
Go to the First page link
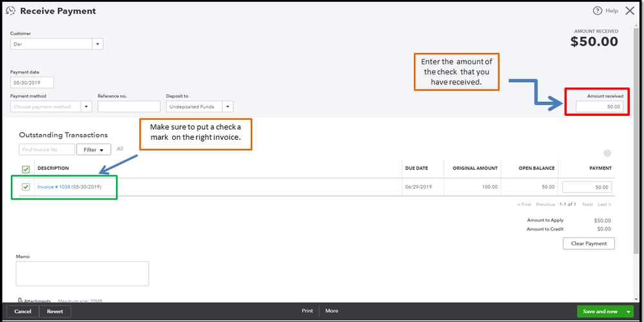[525, 205]
